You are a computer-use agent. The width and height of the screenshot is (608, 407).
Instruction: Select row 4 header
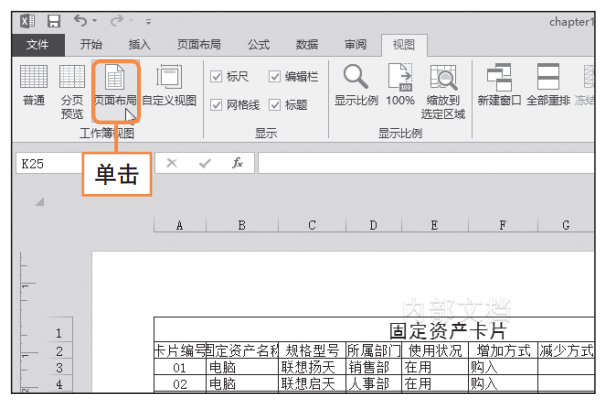click(59, 384)
